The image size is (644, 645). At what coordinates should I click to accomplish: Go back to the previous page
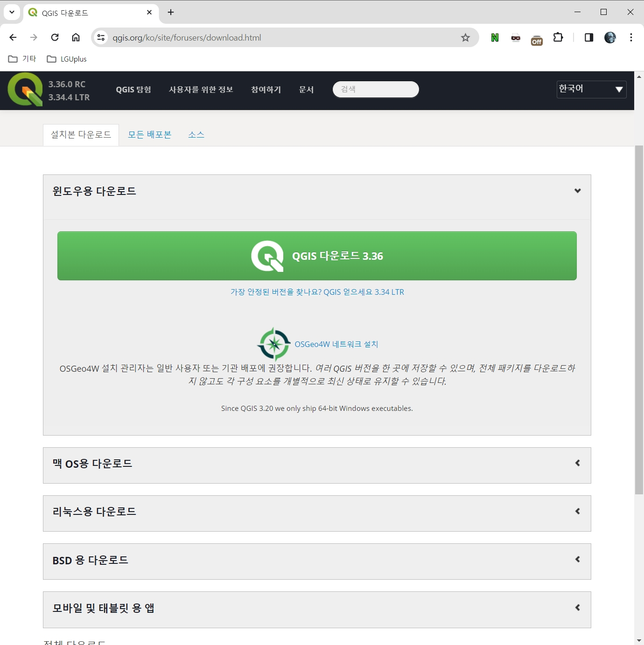point(13,37)
